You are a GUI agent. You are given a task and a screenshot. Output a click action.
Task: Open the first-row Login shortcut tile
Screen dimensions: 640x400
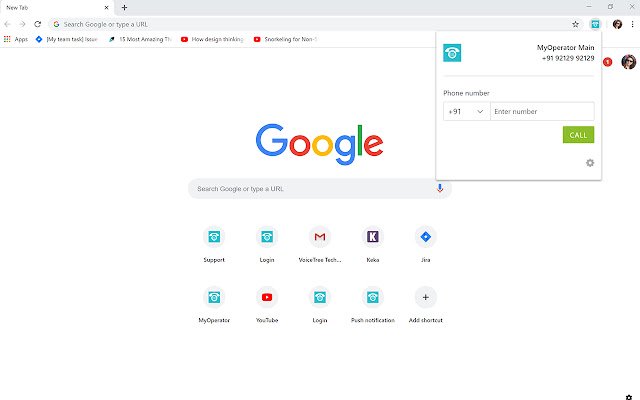(267, 244)
